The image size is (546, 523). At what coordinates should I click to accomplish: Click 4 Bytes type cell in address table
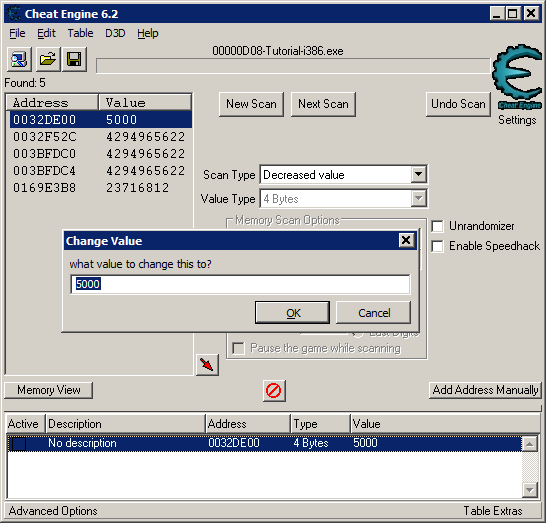(311, 443)
